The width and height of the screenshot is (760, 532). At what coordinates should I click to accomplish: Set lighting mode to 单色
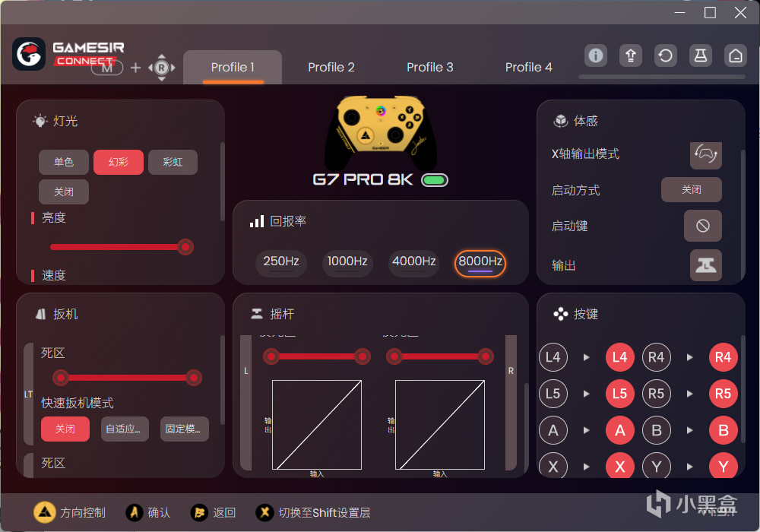pyautogui.click(x=64, y=162)
